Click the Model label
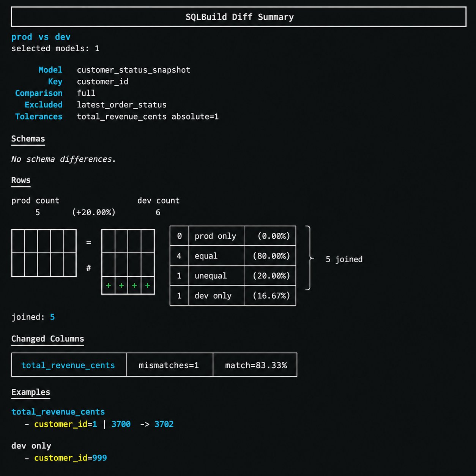This screenshot has width=476, height=476. [x=50, y=70]
